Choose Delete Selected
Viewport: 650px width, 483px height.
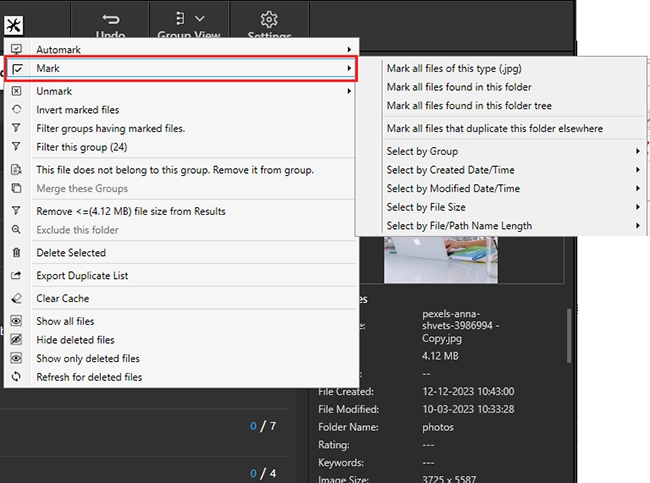click(x=181, y=252)
